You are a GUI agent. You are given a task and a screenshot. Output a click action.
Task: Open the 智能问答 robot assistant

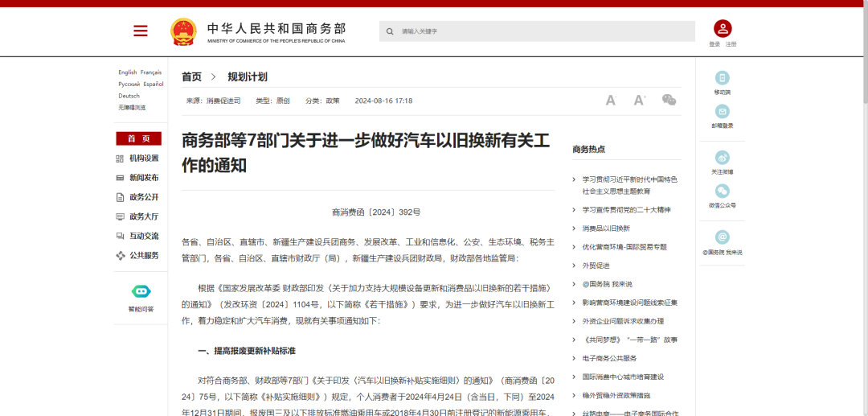tap(141, 291)
